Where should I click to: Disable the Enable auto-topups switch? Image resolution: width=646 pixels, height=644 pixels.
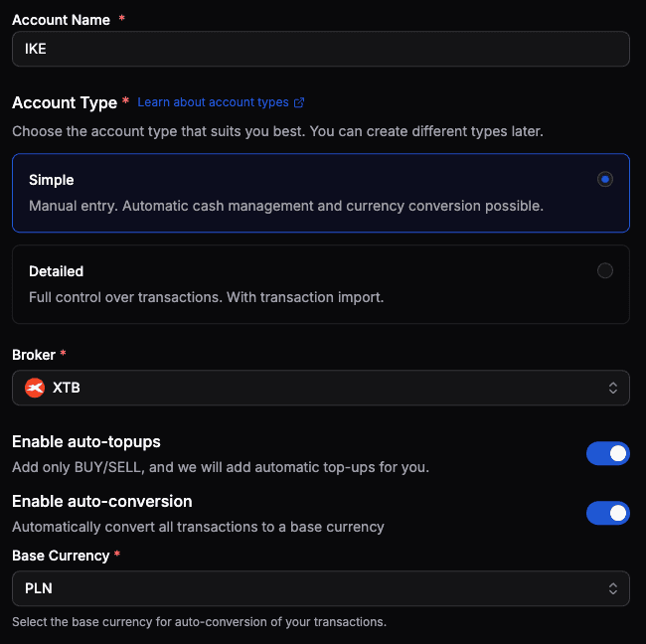607,453
